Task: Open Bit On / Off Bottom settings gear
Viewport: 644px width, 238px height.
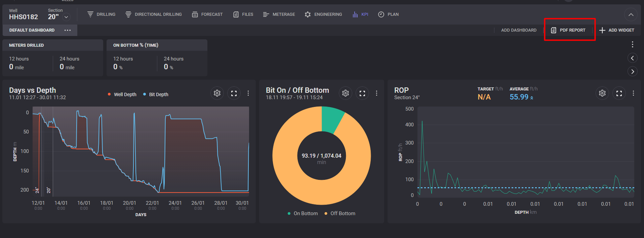Action: pos(346,93)
